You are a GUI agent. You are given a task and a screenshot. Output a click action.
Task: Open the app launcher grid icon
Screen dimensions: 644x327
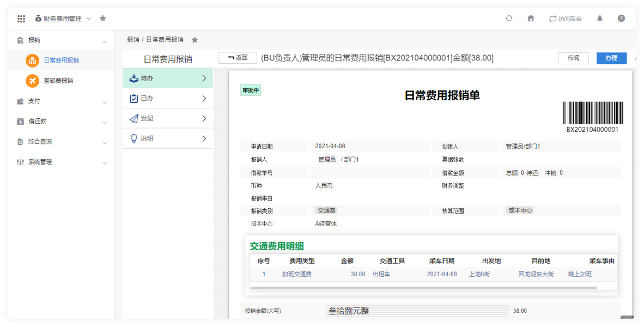point(21,18)
